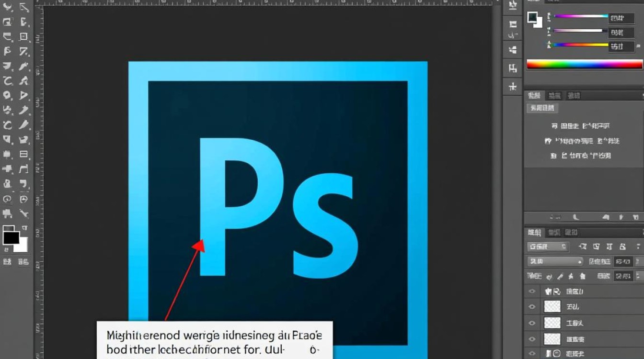This screenshot has width=644, height=359.
Task: Click the bottom-left mode button under the toolbox swatches
Action: [x=7, y=261]
